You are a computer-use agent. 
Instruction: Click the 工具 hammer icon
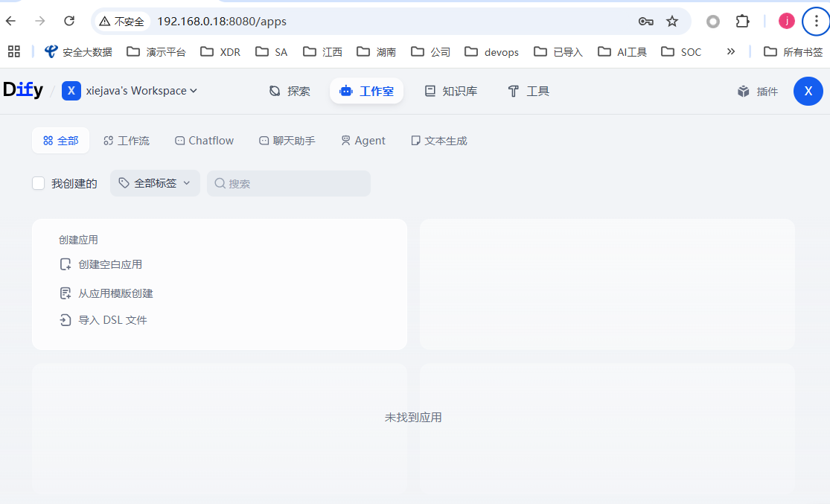coord(511,90)
